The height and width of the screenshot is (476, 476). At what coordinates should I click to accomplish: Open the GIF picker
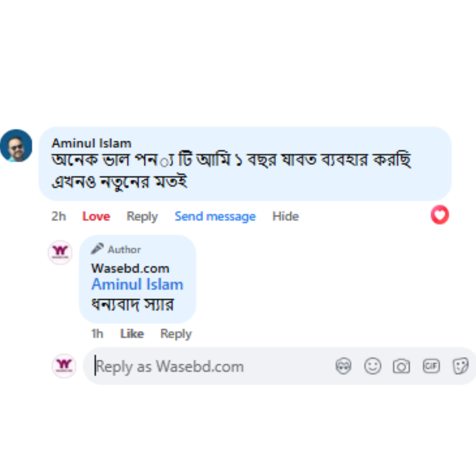click(431, 366)
